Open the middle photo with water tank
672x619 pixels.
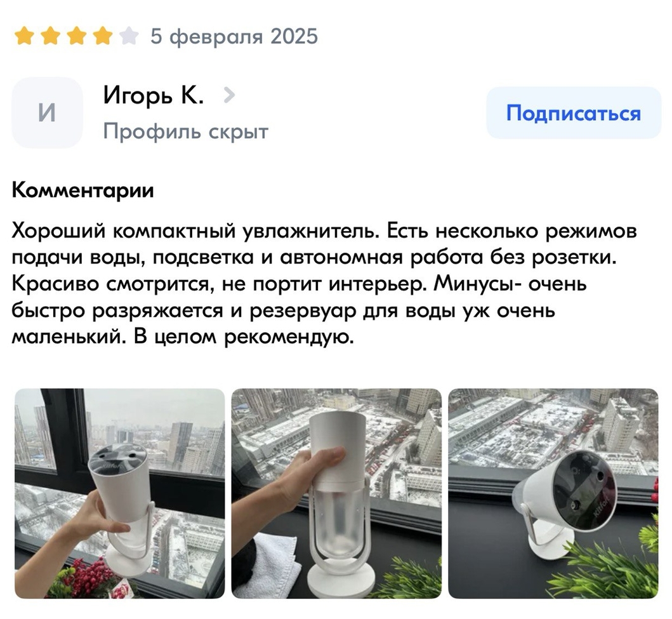336,493
